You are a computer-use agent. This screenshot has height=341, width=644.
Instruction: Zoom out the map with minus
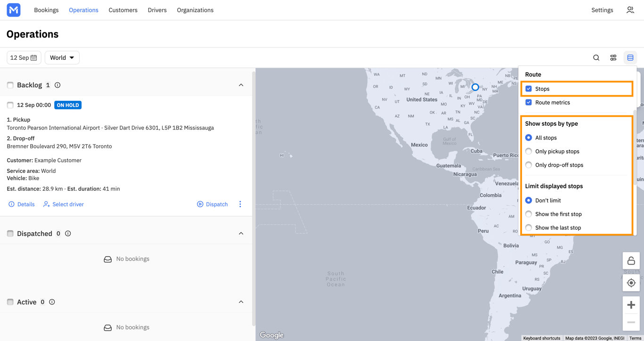point(631,322)
